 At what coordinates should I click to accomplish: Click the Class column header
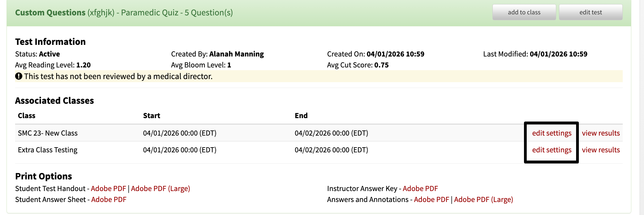(26, 116)
